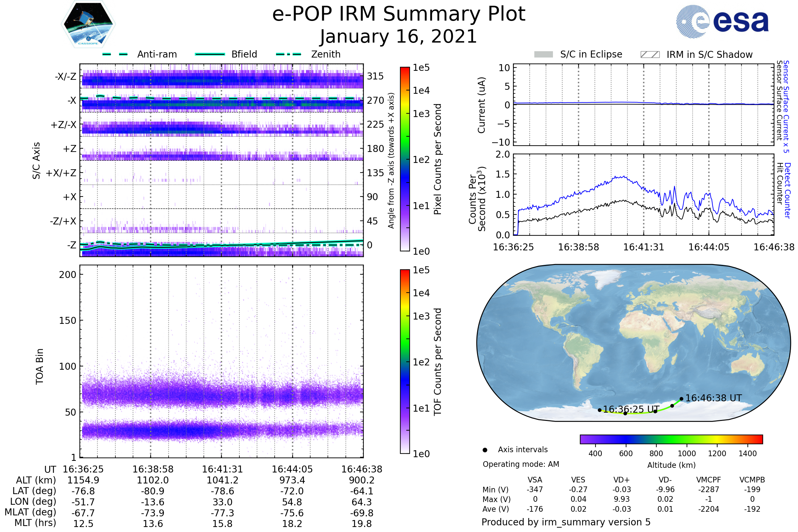This screenshot has width=798, height=532.
Task: Click the VSA column header
Action: pyautogui.click(x=535, y=480)
